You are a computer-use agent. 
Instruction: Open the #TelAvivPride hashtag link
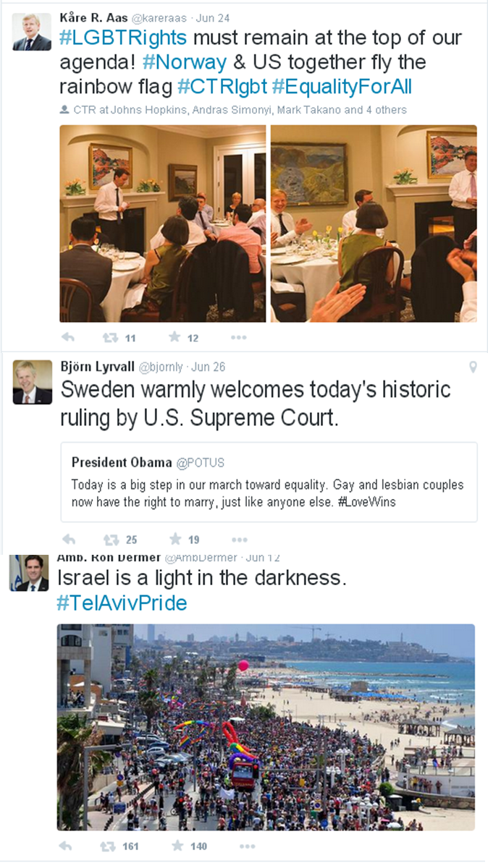pos(122,603)
